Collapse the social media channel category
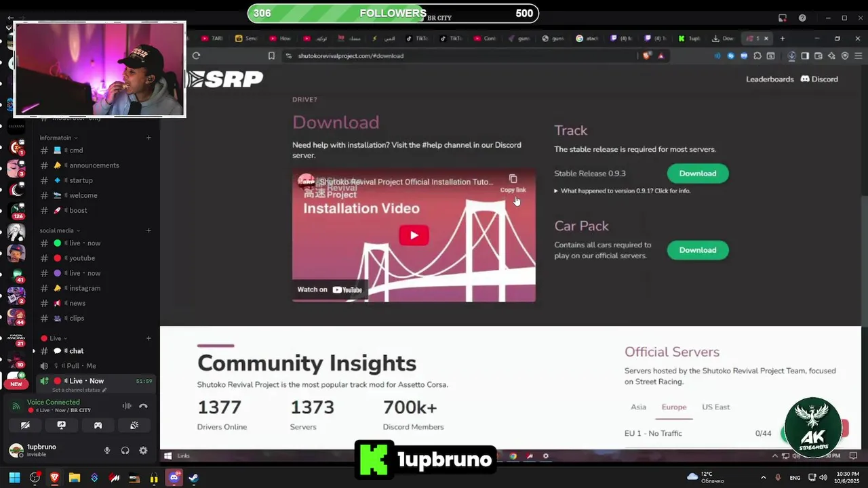868x488 pixels. point(60,230)
